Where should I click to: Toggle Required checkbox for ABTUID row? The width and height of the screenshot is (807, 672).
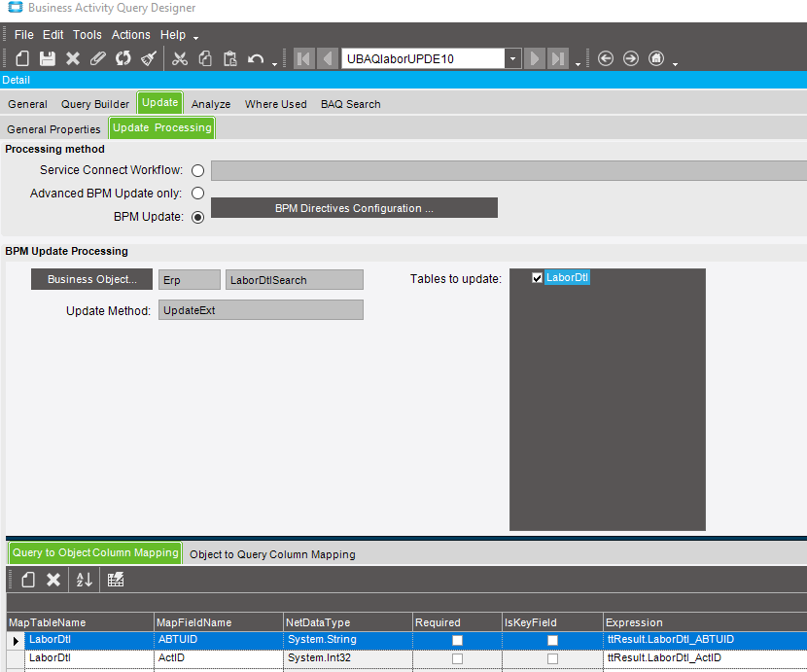click(457, 640)
